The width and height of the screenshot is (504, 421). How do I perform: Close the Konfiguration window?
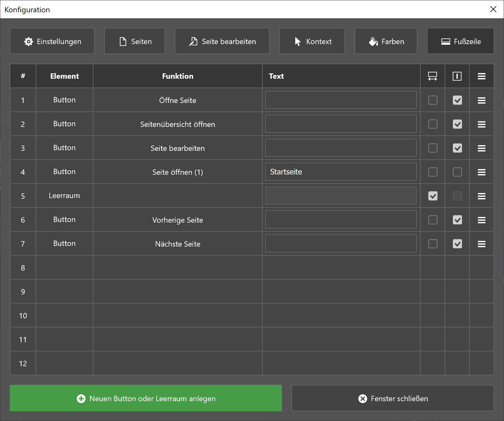point(493,9)
